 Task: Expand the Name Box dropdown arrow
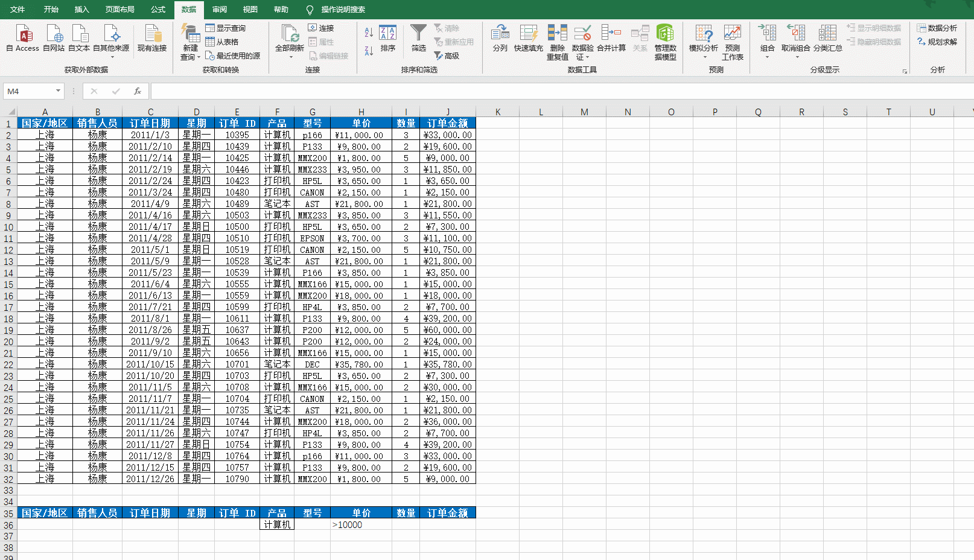click(58, 91)
